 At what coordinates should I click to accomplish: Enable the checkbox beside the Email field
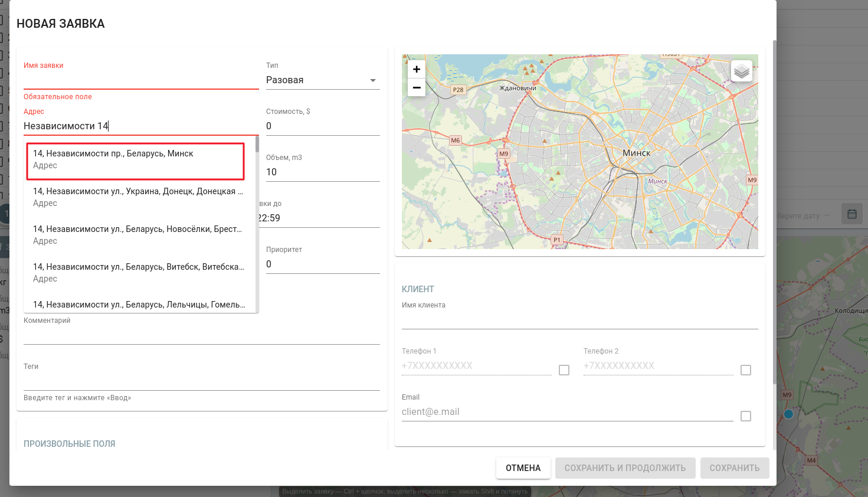[746, 416]
